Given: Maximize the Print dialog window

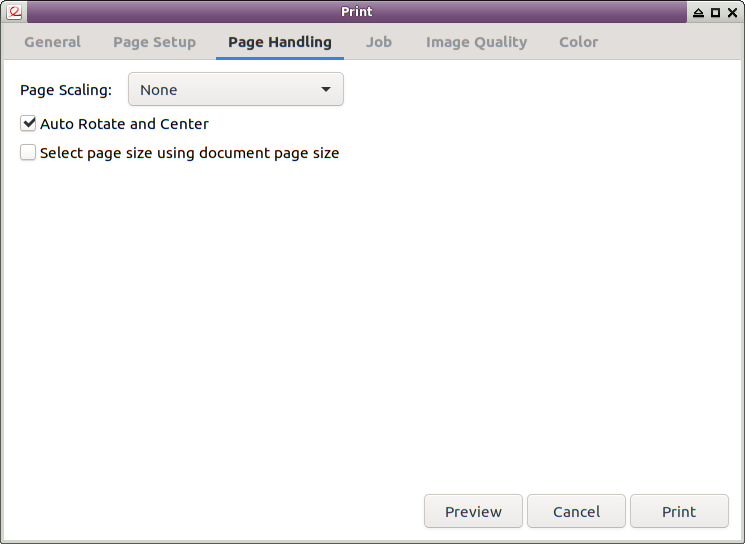Looking at the screenshot, I should (x=715, y=12).
